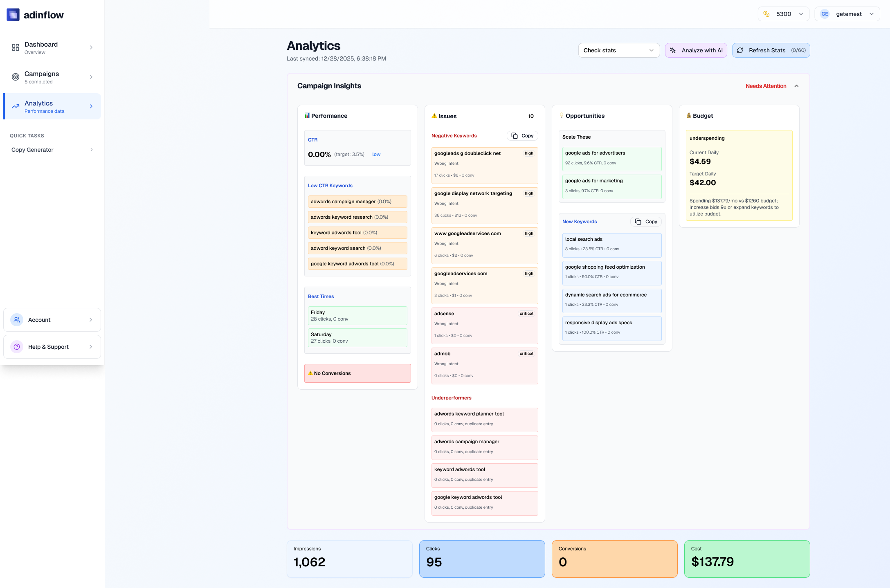This screenshot has width=890, height=588.
Task: Click the Campaigns target icon
Action: point(15,77)
